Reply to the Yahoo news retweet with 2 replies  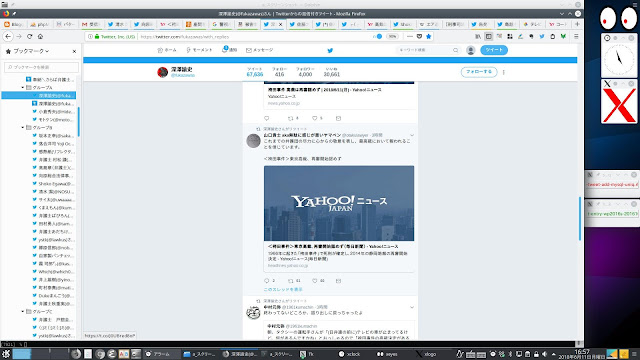[267, 281]
